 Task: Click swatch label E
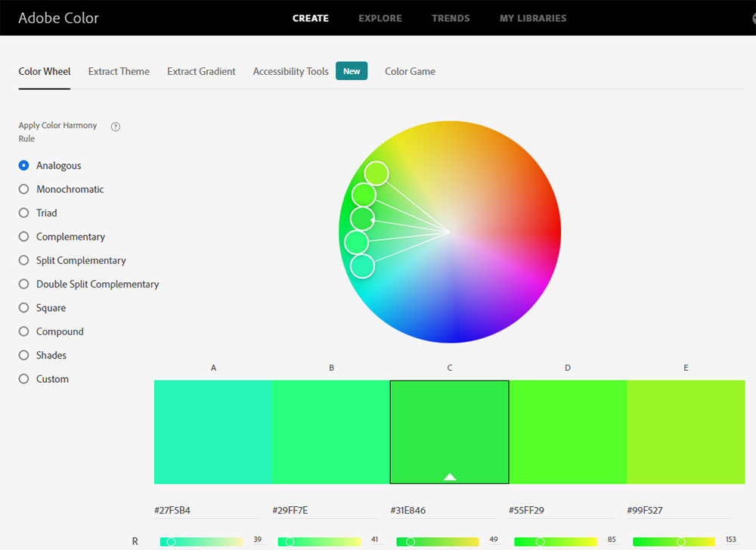686,368
